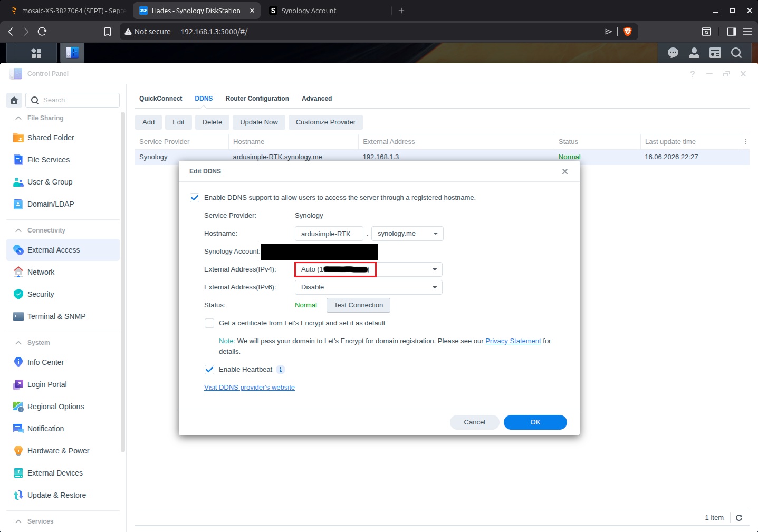Collapse the File Sharing section

pyautogui.click(x=18, y=118)
